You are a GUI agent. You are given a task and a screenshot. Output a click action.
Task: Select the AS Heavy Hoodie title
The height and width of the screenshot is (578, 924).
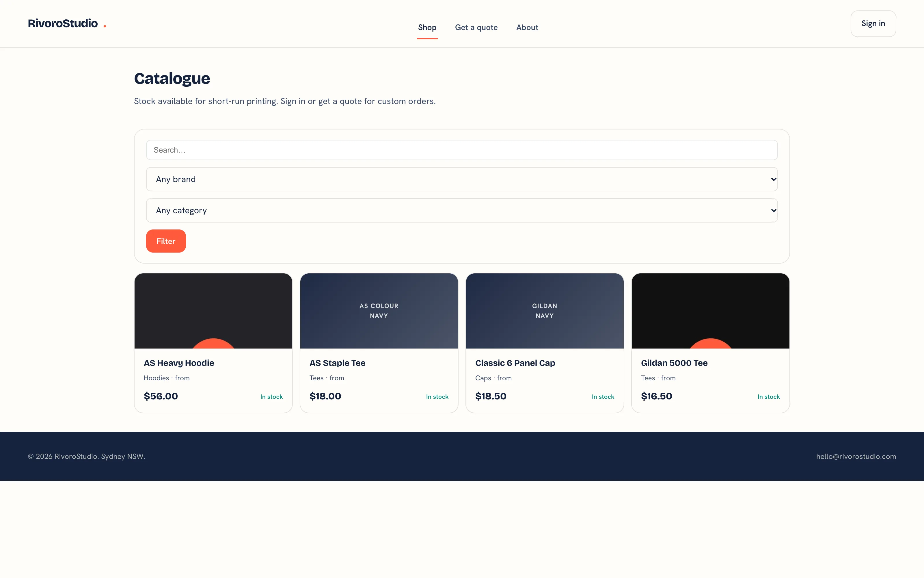click(179, 363)
